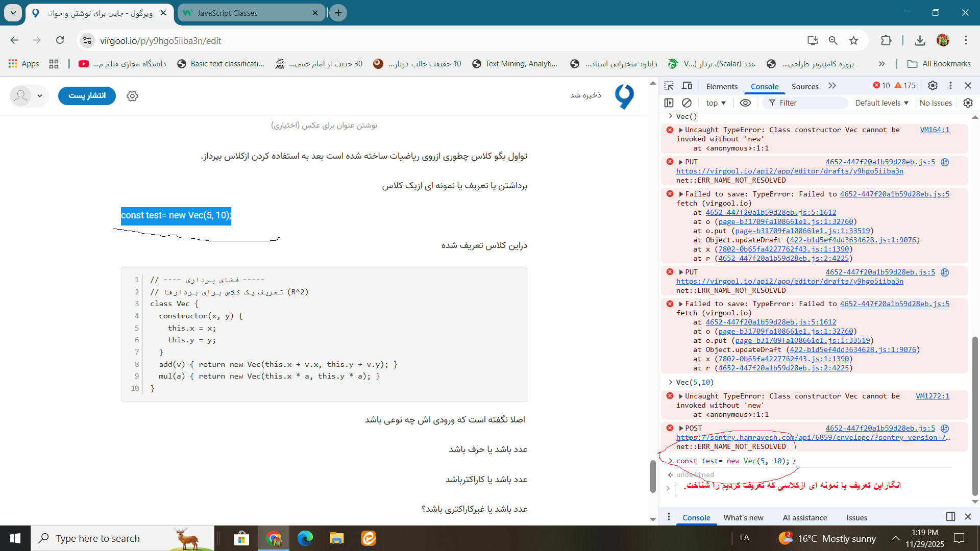Click the inspect element picker icon
The image size is (980, 551).
tap(669, 86)
